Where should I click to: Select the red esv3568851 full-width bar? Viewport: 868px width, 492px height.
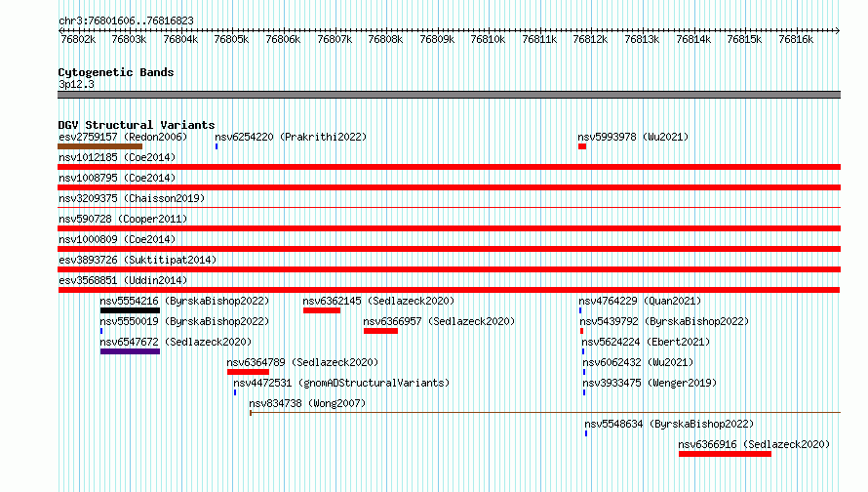click(x=449, y=290)
